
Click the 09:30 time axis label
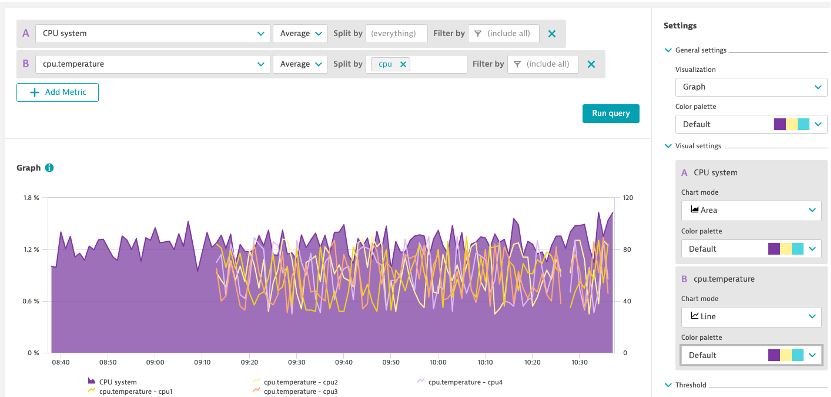[x=296, y=363]
